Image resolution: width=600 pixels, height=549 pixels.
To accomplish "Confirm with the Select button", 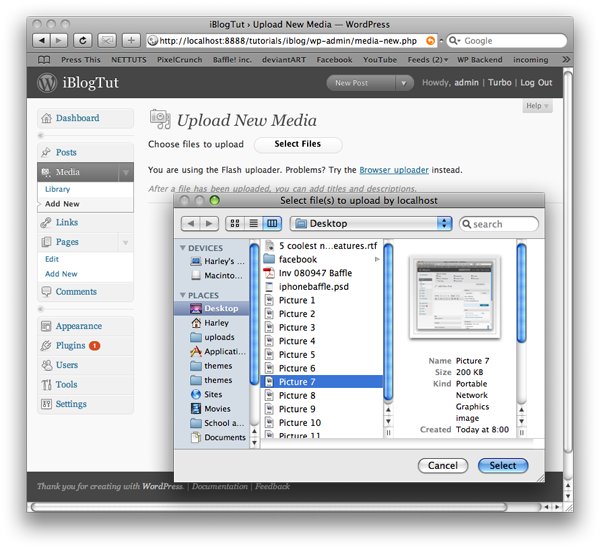I will 503,466.
